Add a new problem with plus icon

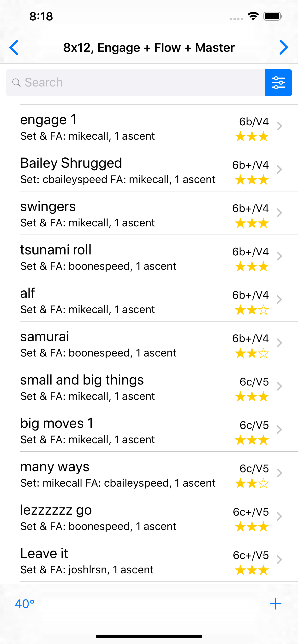click(275, 604)
